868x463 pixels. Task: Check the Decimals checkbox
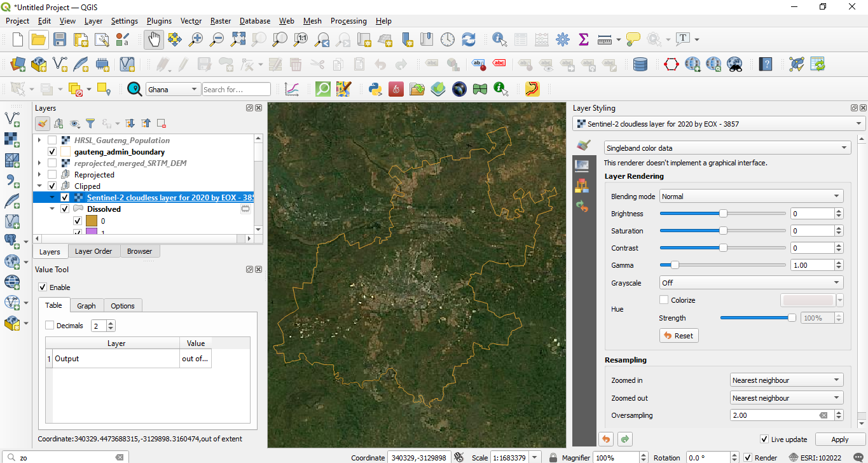point(50,326)
